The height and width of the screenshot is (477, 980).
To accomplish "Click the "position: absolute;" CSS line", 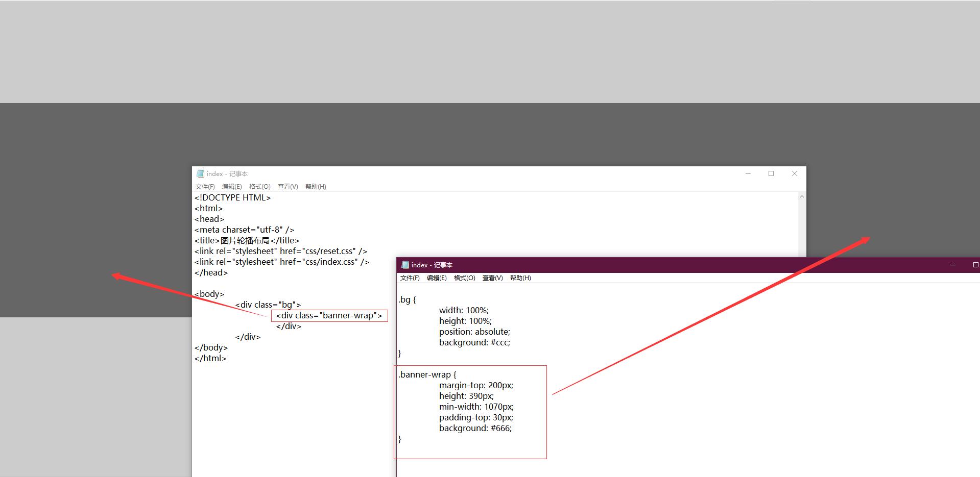I will (474, 332).
